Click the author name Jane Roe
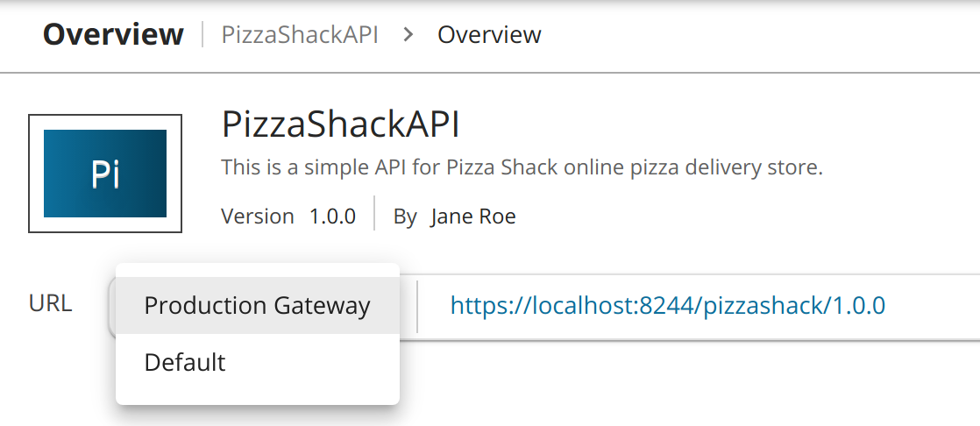Screen dimensions: 980x426 point(472,217)
